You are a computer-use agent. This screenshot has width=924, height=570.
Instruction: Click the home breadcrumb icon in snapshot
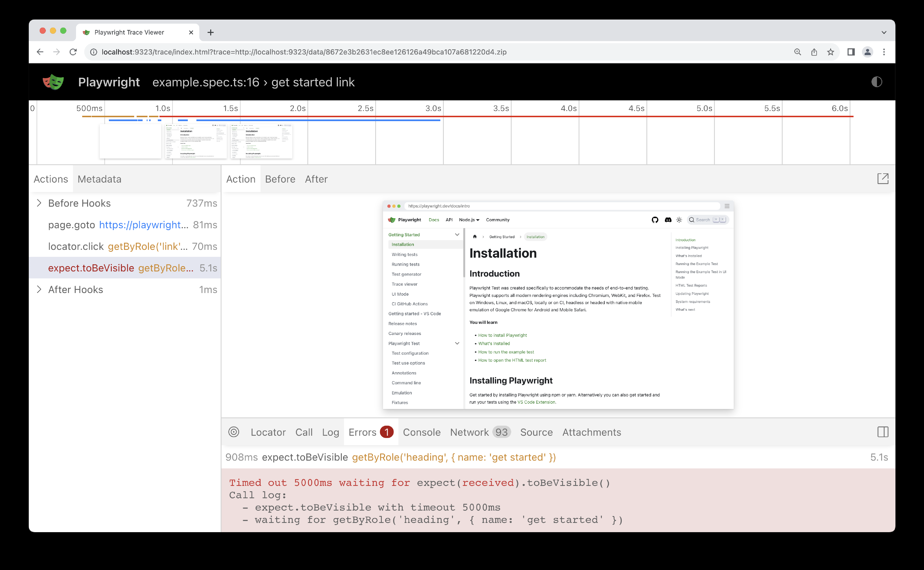point(475,237)
